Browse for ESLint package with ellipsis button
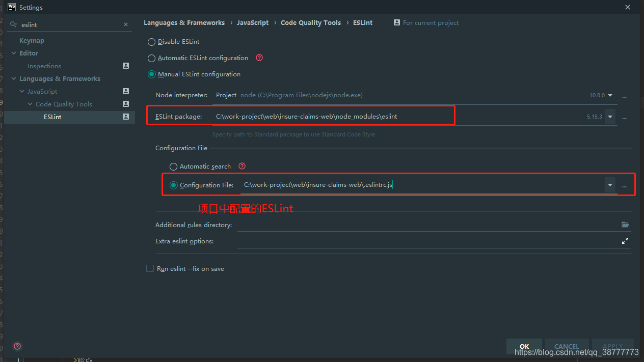Viewport: 644px width, 362px height. point(624,117)
